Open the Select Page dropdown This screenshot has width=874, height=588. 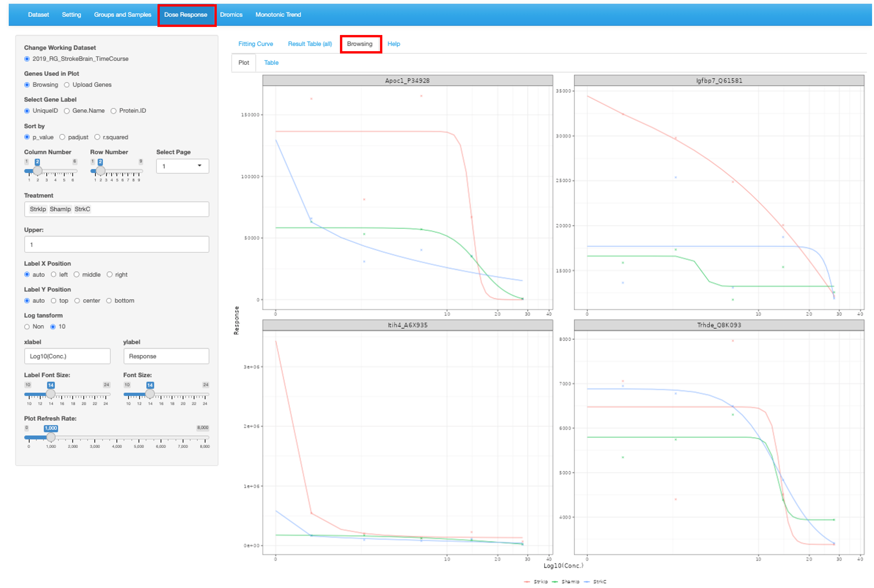(x=183, y=166)
